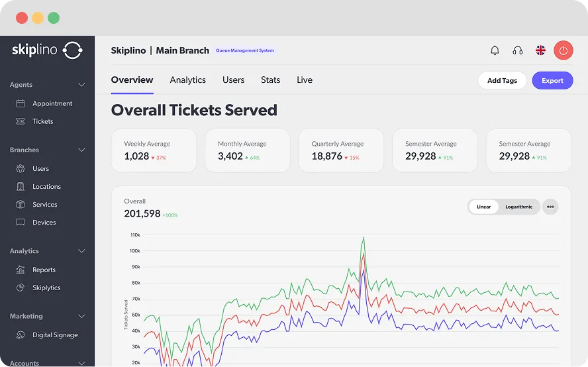Click the Appointment calendar icon
Screen dimensions: 588x367
coord(21,103)
